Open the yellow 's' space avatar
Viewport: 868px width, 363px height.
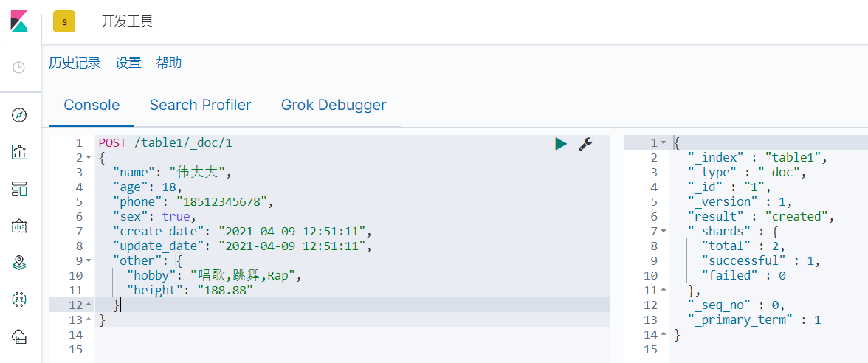pyautogui.click(x=64, y=21)
